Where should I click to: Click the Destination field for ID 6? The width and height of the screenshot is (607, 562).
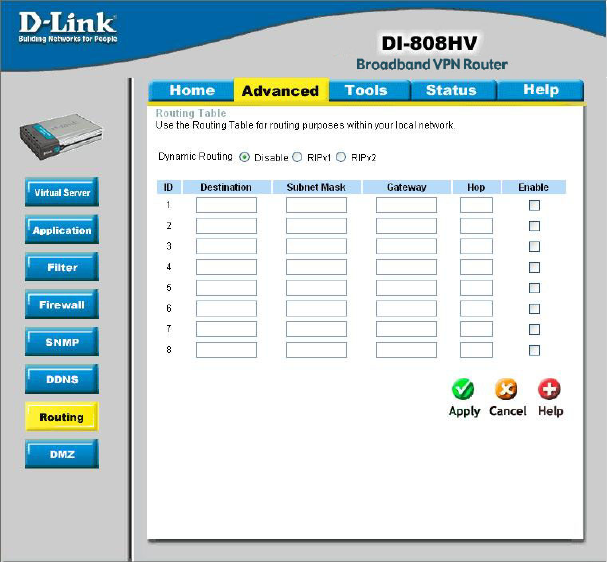click(x=226, y=309)
